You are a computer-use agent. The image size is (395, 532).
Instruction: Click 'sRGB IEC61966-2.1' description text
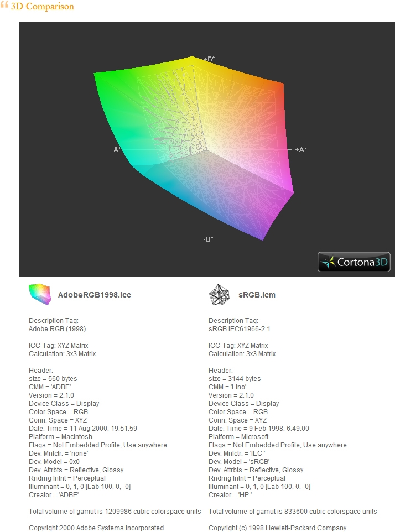click(239, 329)
